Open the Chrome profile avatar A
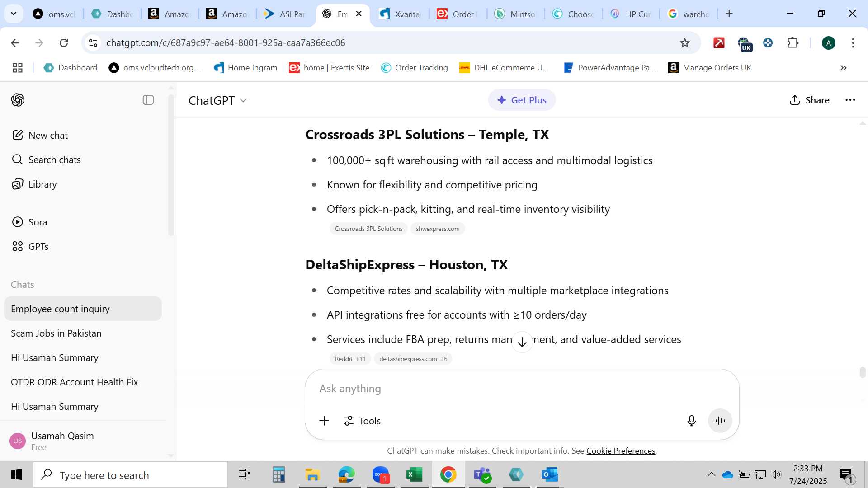 click(x=829, y=43)
